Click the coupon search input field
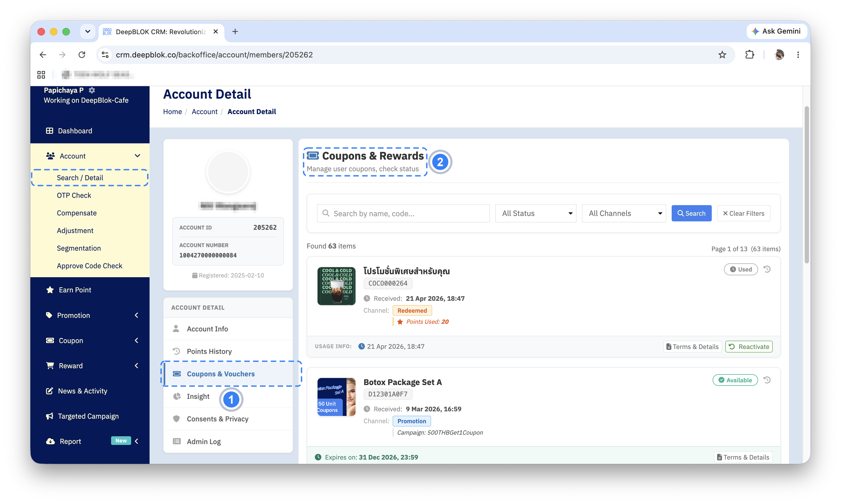Image resolution: width=841 pixels, height=504 pixels. [x=403, y=213]
